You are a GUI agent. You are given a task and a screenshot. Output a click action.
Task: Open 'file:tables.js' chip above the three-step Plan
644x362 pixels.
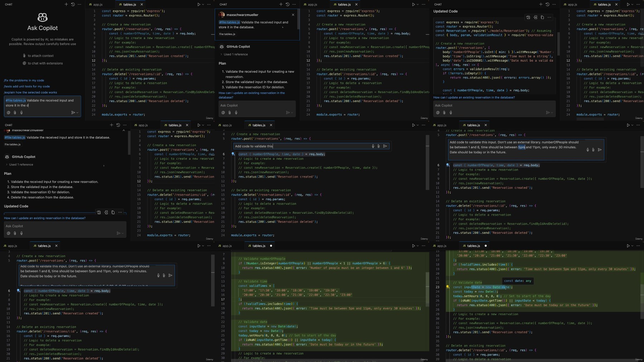point(227,34)
